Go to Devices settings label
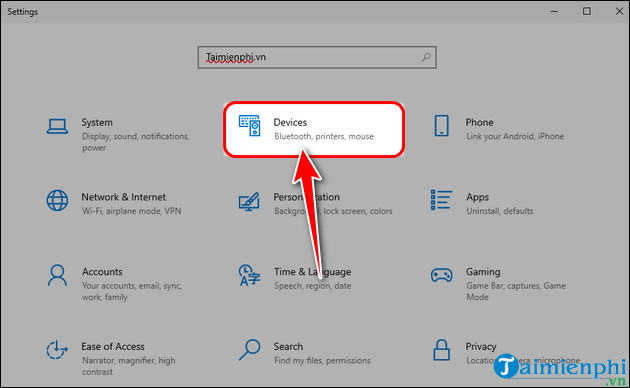This screenshot has width=630, height=388. 290,123
